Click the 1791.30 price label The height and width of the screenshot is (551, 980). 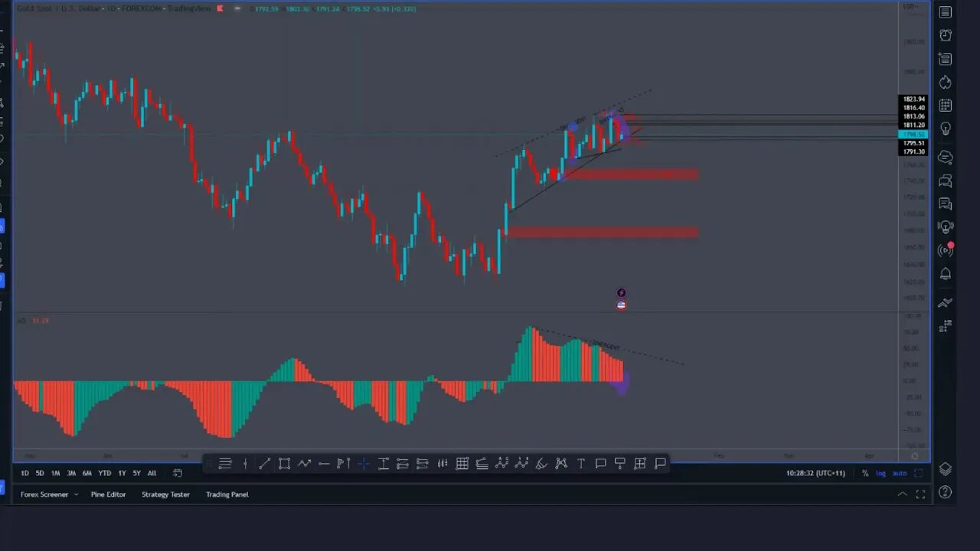point(913,152)
